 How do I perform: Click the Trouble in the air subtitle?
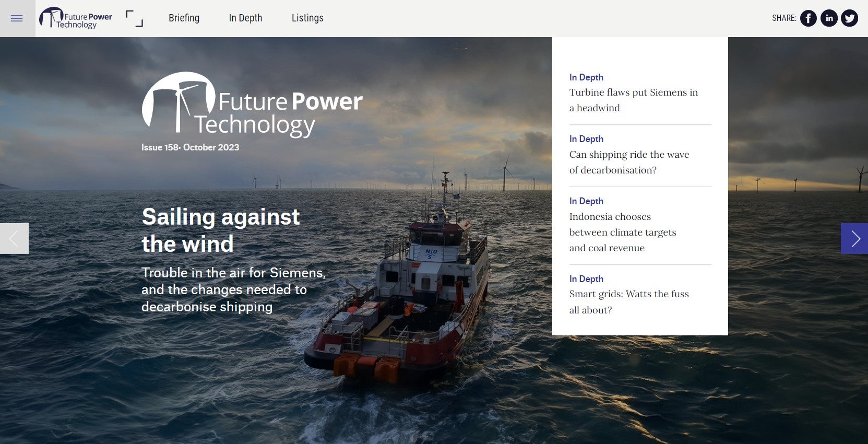click(x=233, y=289)
